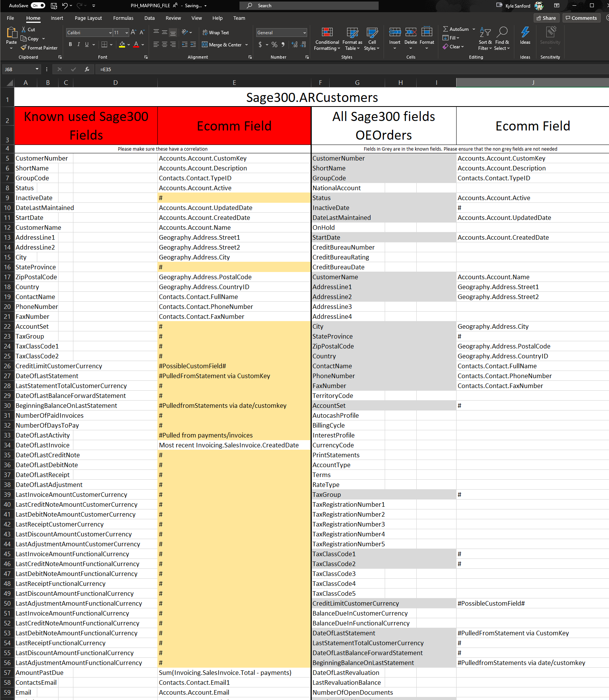The width and height of the screenshot is (609, 700).
Task: Open Sort & Filter tool
Action: click(485, 39)
